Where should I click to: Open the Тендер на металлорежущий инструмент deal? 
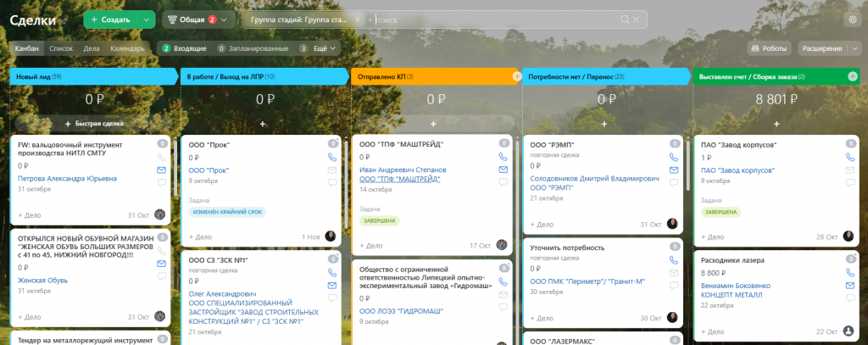85,341
